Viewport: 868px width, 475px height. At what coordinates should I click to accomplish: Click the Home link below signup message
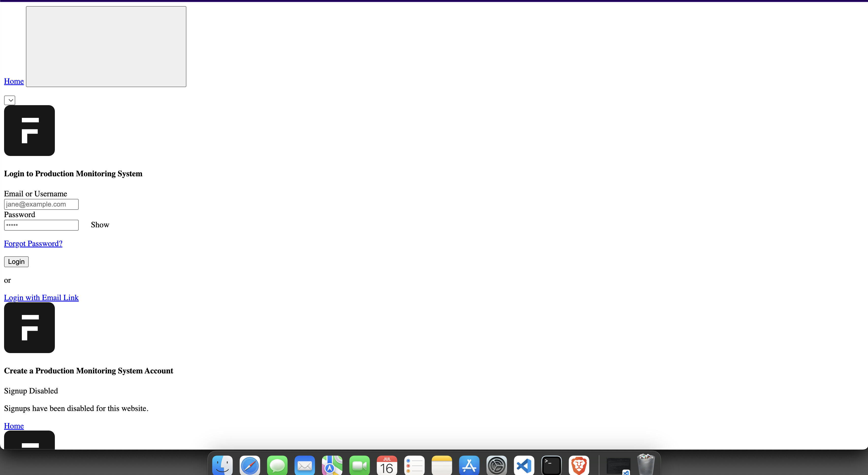[14, 426]
